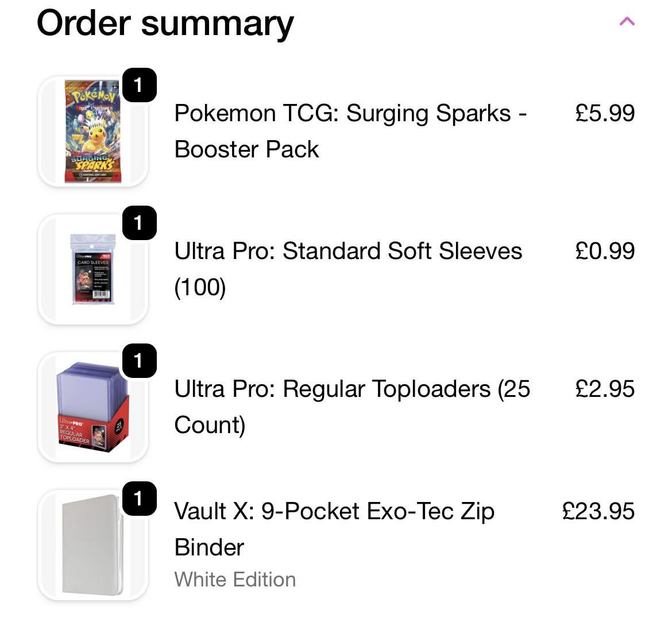The height and width of the screenshot is (641, 672).
Task: Open the white Vault X binder thumbnail
Action: click(93, 545)
